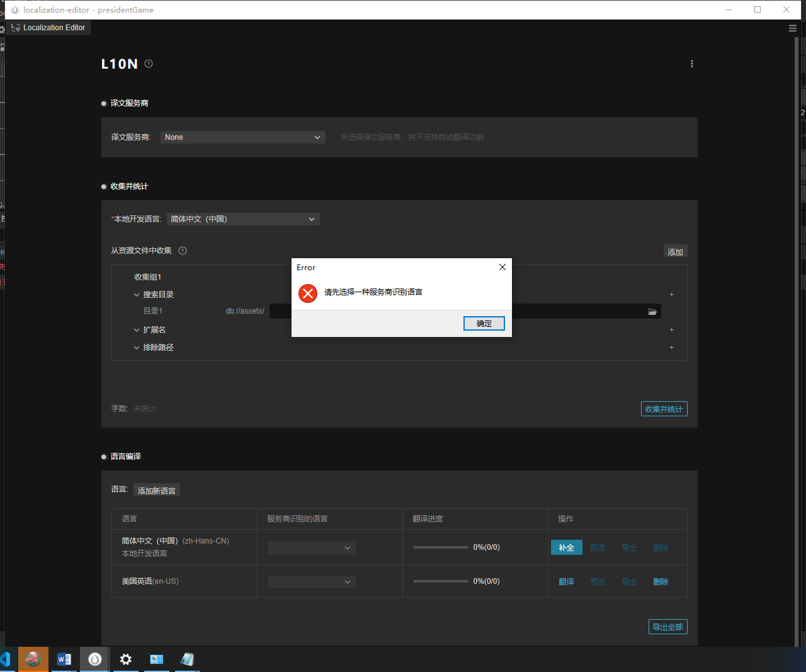This screenshot has height=672, width=806.
Task: Open the 本地开发语言 dropdown
Action: (243, 219)
